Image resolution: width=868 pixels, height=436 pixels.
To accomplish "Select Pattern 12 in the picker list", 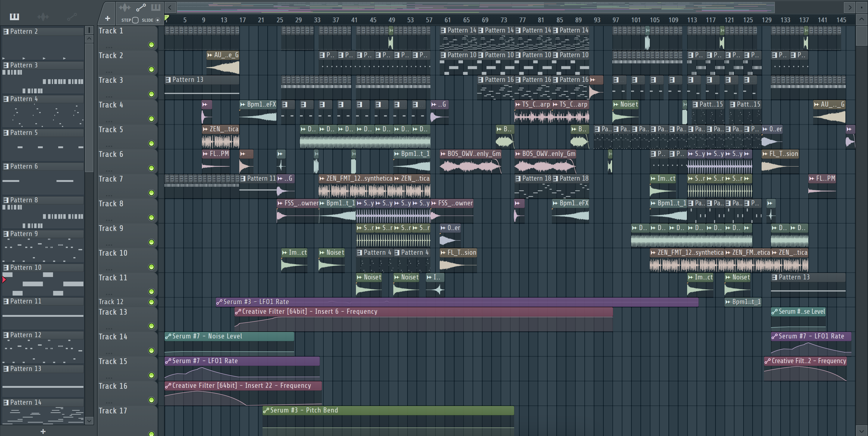I will 43,335.
